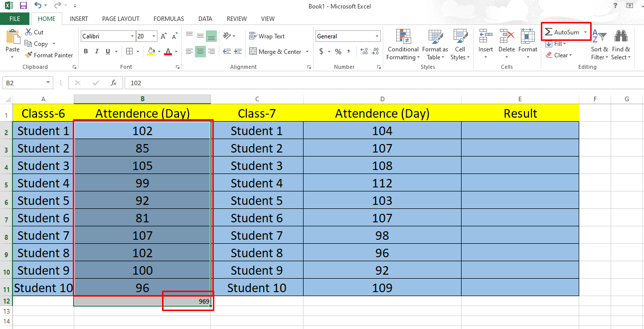The width and height of the screenshot is (644, 329).
Task: Decrease decimal places
Action: (x=375, y=51)
